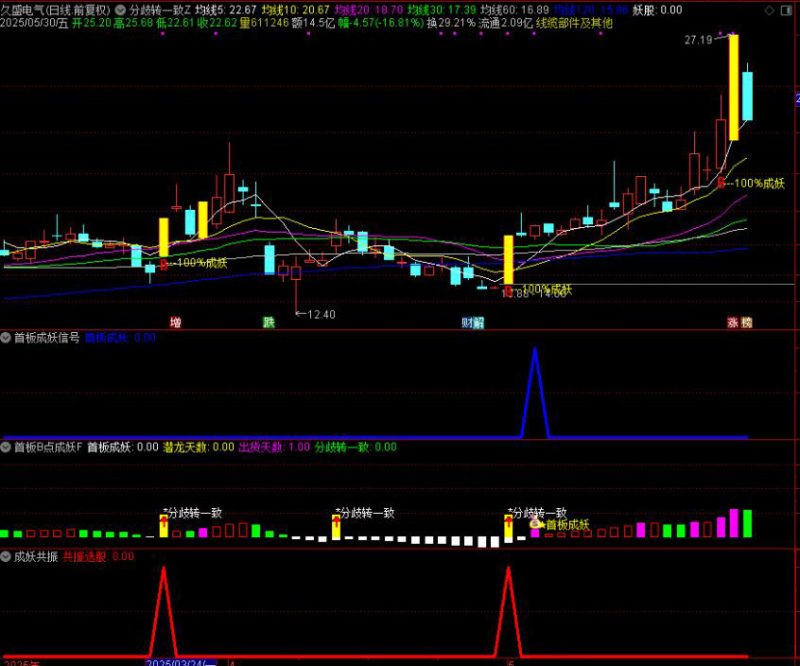Open indicator dropdown next to 分歧转一致Z

[x=121, y=9]
